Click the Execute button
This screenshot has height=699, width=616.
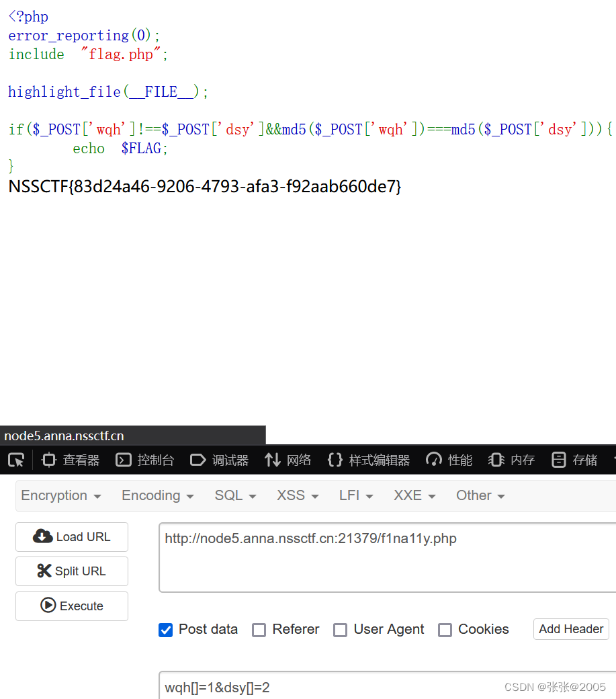tap(72, 606)
